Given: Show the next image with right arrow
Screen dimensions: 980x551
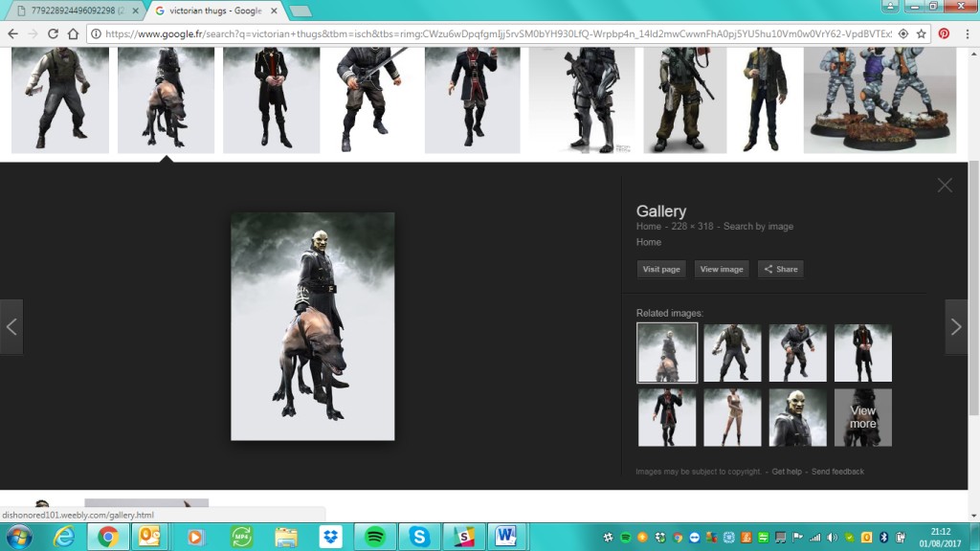Looking at the screenshot, I should tap(956, 327).
